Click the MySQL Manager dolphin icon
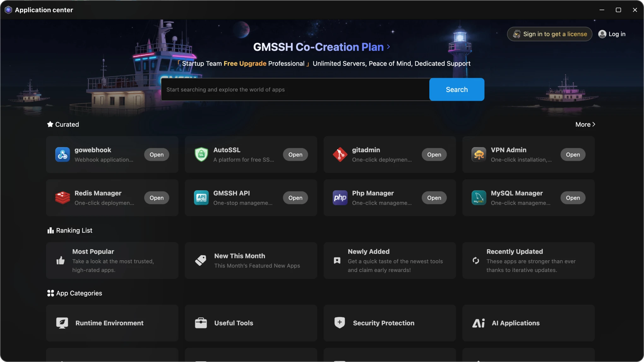The height and width of the screenshot is (362, 644). pyautogui.click(x=479, y=198)
